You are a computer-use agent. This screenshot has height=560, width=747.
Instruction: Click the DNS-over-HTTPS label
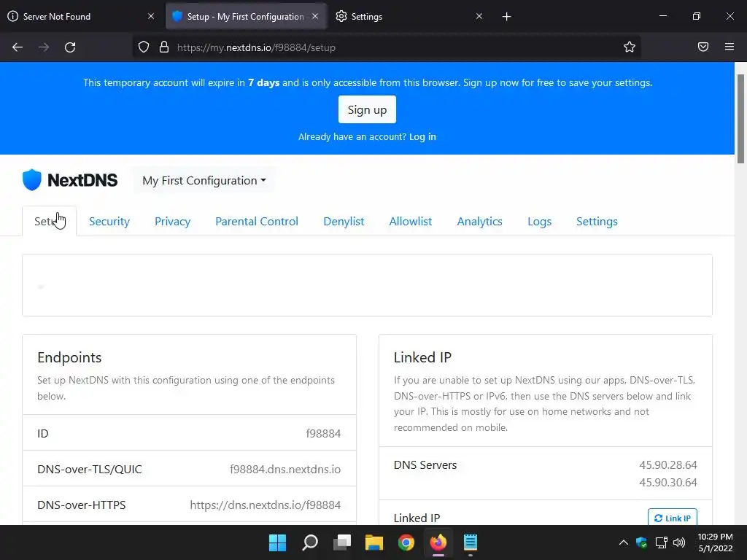coord(82,505)
